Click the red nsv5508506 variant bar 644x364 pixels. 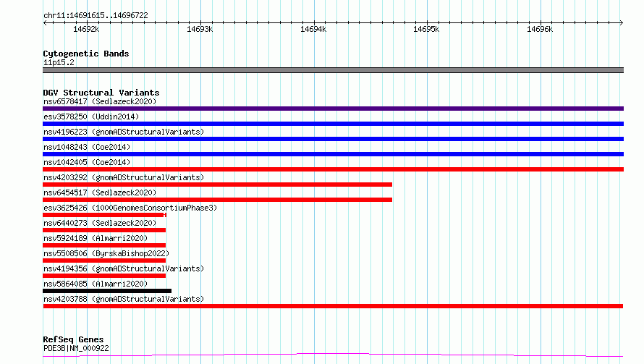click(104, 261)
